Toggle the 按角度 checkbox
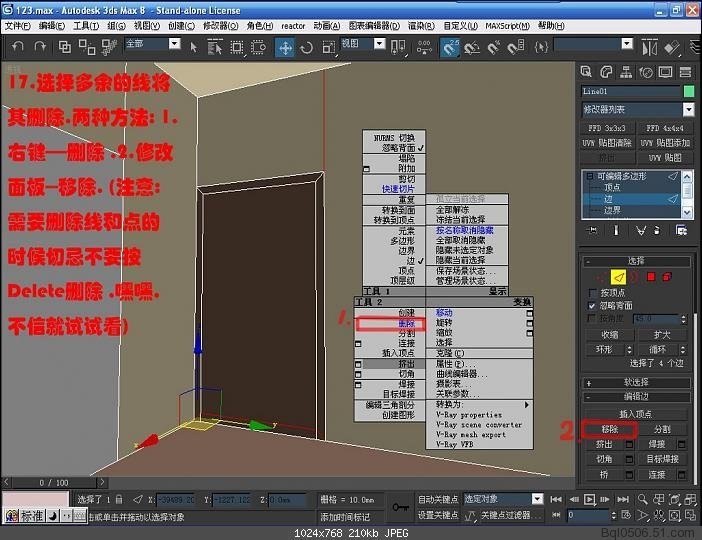The width and height of the screenshot is (702, 540). [592, 318]
